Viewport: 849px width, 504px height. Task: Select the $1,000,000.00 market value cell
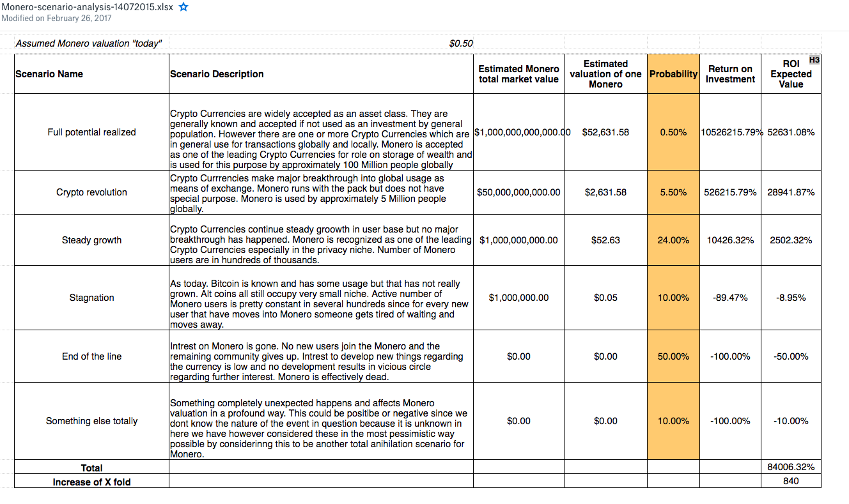(x=518, y=298)
